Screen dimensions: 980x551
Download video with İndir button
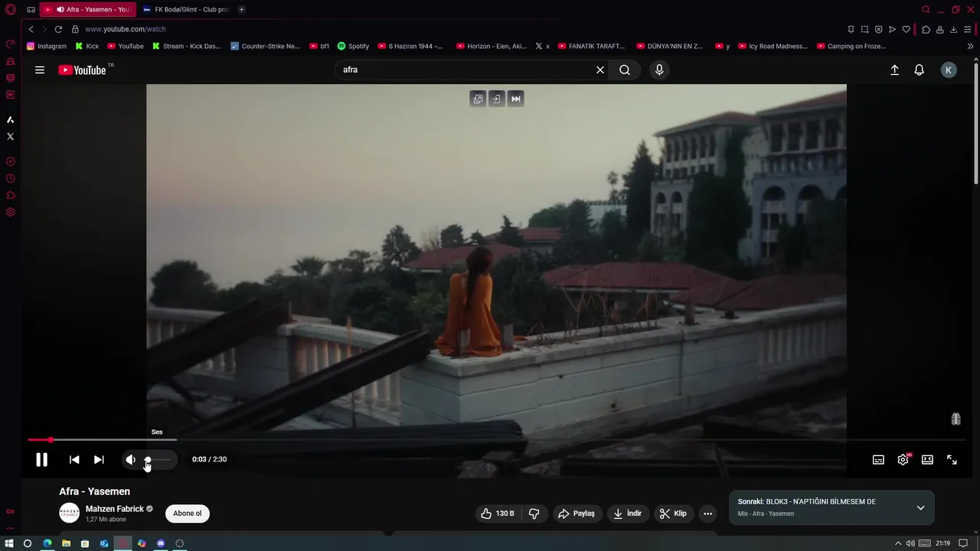point(627,514)
